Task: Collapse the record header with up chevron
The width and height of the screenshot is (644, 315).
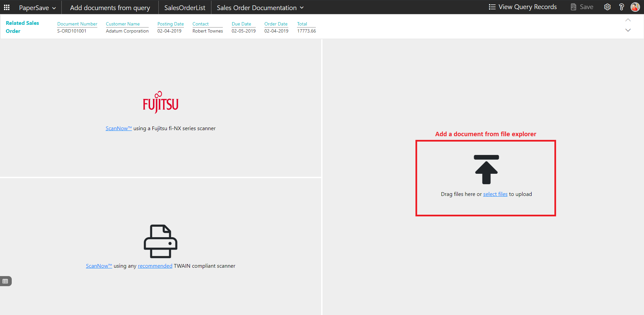Action: click(x=628, y=20)
